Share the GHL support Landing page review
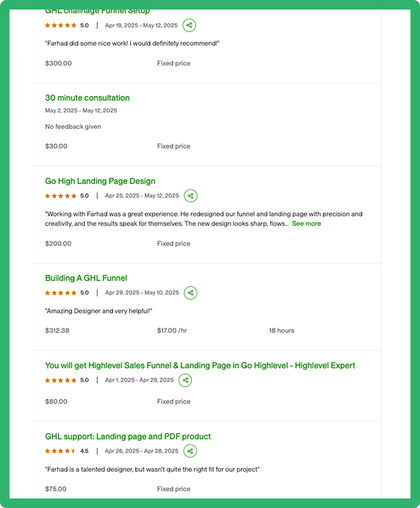 pyautogui.click(x=190, y=451)
